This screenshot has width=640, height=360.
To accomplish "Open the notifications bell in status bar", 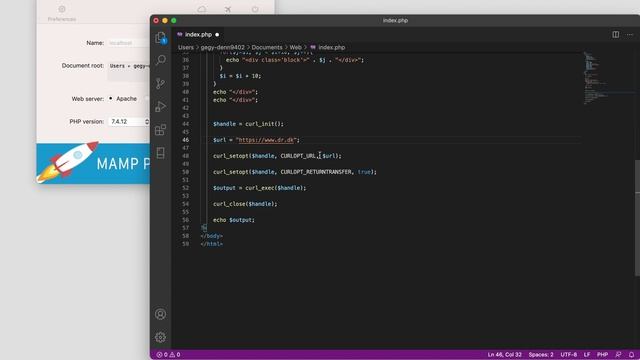I will tap(631, 355).
